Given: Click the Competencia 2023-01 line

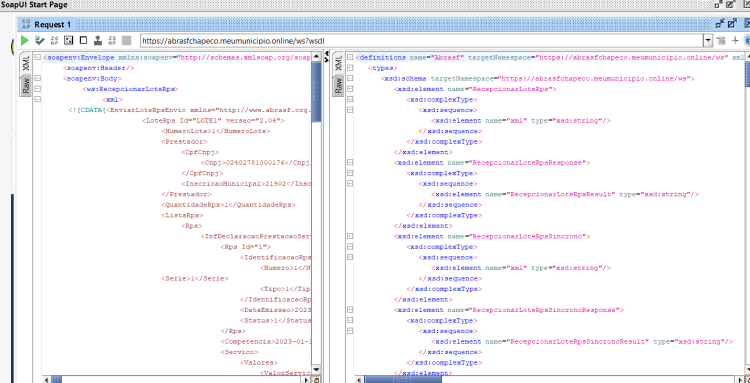Looking at the screenshot, I should coord(266,341).
